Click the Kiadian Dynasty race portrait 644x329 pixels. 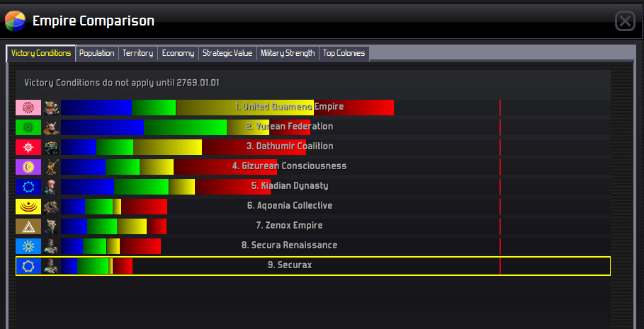tap(51, 187)
